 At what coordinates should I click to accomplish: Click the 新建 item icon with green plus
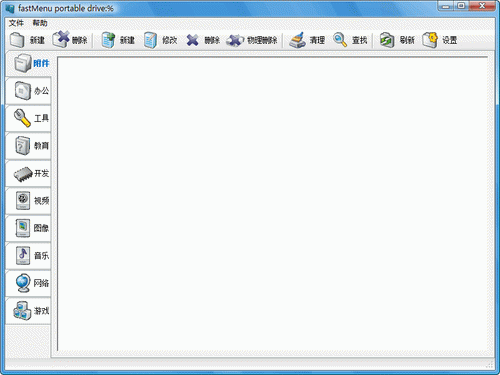(108, 40)
